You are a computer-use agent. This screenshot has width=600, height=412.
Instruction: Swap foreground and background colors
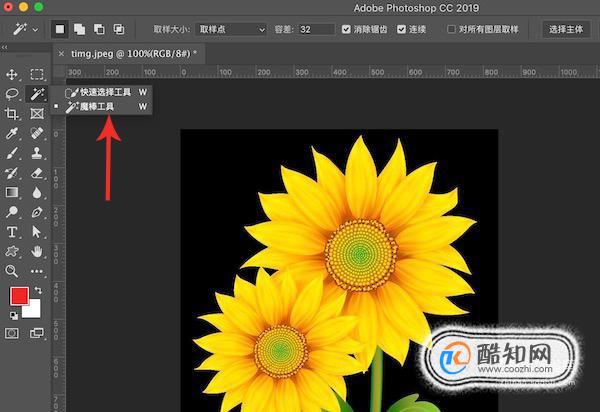click(38, 290)
